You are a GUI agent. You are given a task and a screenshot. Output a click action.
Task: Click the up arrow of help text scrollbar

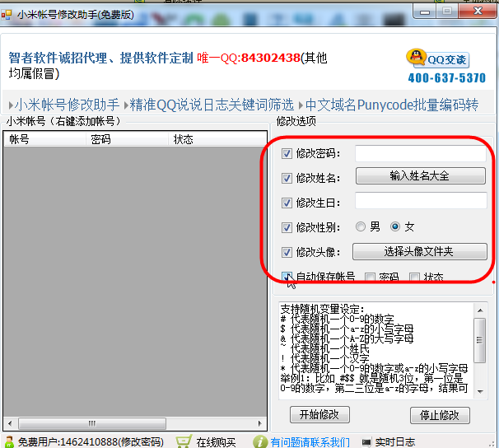coord(480,310)
